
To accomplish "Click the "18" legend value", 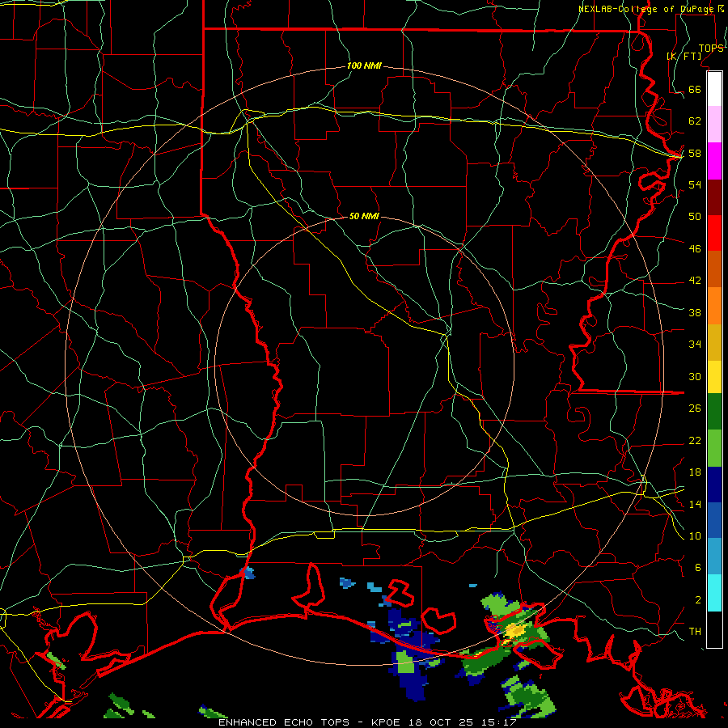I will click(x=695, y=472).
